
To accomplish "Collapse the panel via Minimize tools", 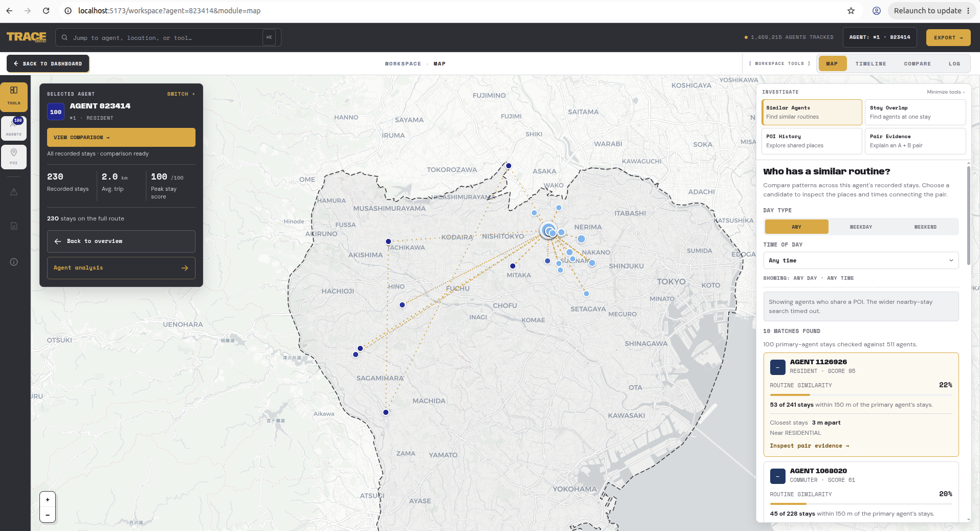I will 946,92.
